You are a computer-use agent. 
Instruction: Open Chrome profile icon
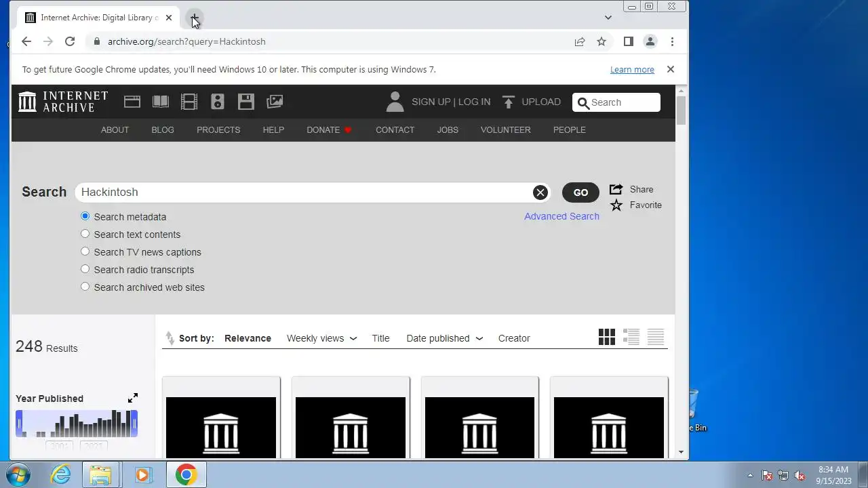click(x=650, y=41)
